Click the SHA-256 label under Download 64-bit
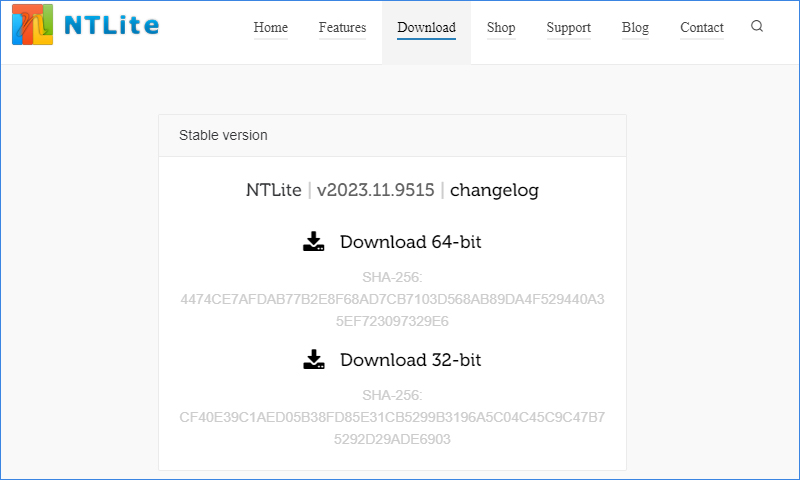Viewport: 800px width, 480px height. (392, 277)
